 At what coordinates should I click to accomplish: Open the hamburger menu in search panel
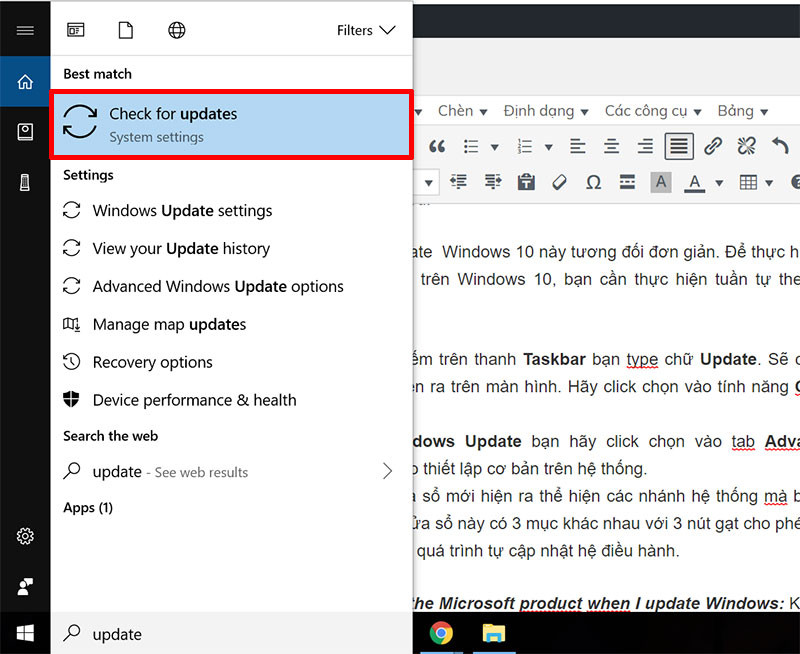25,31
